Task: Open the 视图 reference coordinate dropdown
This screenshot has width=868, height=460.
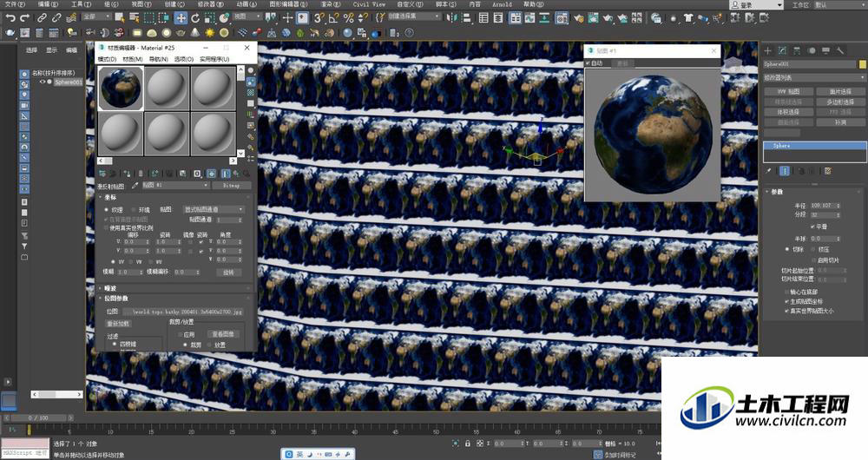Action: (x=247, y=17)
